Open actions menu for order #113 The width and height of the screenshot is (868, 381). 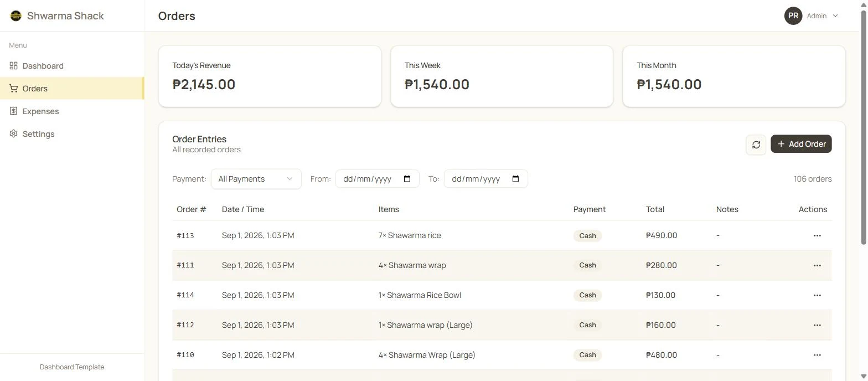click(x=817, y=235)
